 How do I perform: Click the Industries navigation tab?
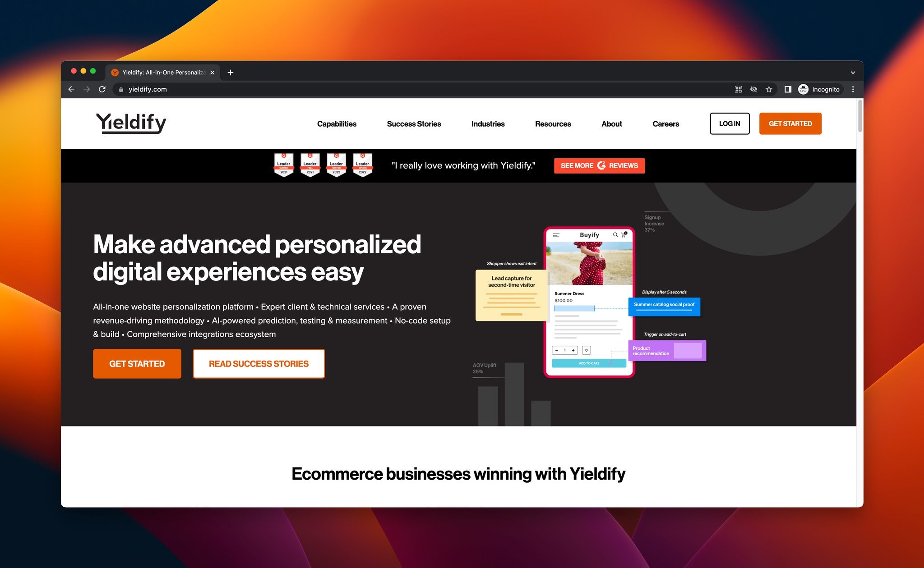pos(488,124)
